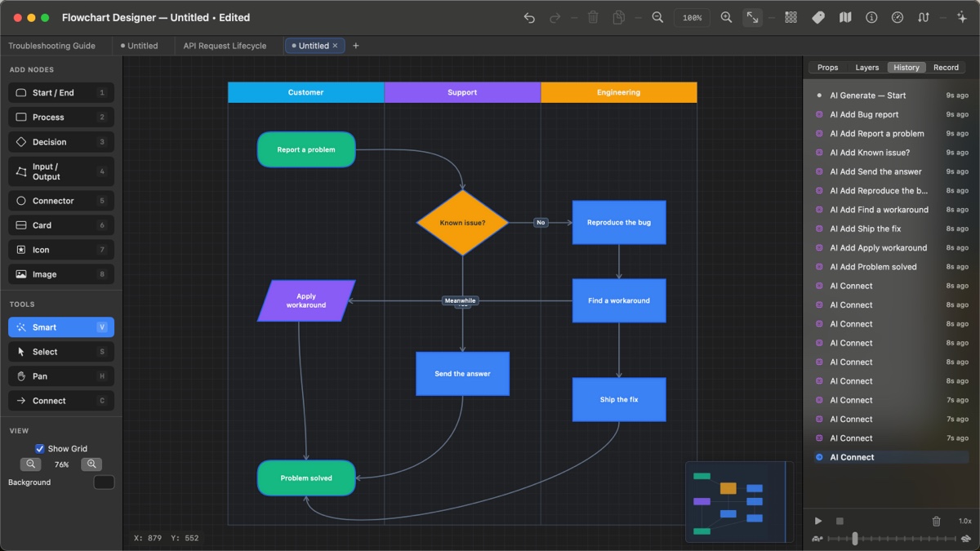The height and width of the screenshot is (551, 980).
Task: Click the copy documents icon in toolbar
Action: pos(619,17)
